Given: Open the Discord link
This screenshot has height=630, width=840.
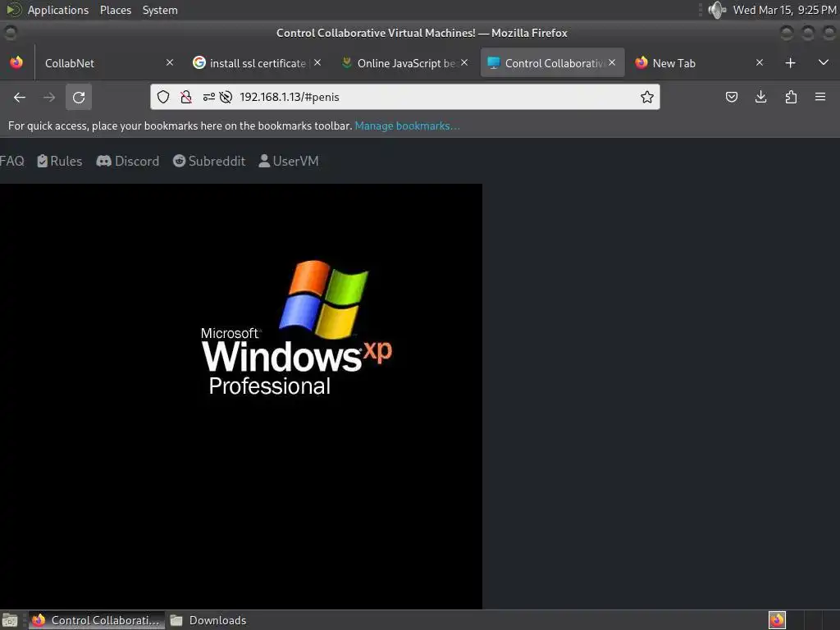Looking at the screenshot, I should pos(127,162).
